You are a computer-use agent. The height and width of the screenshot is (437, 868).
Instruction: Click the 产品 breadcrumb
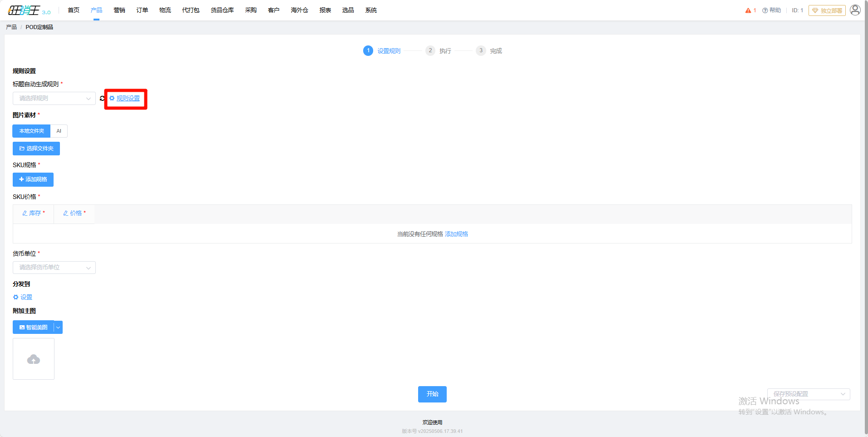pos(11,27)
